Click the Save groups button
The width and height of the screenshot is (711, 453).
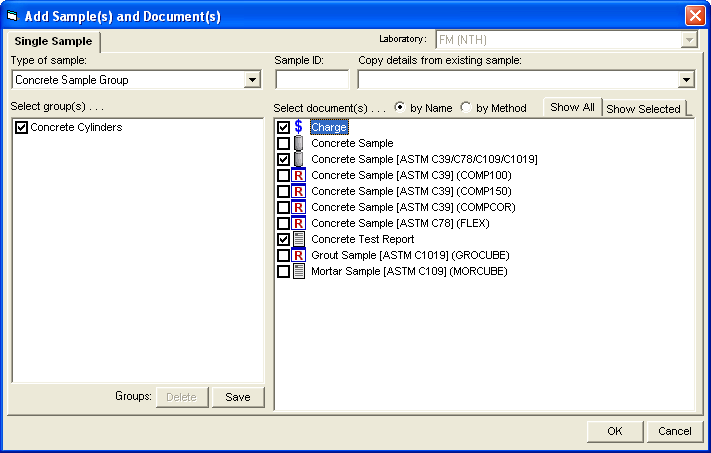(238, 397)
